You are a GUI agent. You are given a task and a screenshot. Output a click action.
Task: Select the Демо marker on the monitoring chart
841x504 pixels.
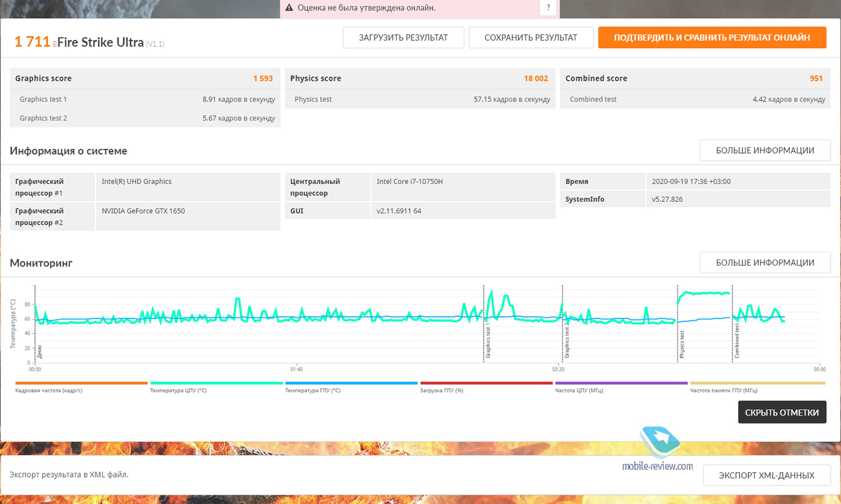(x=39, y=351)
